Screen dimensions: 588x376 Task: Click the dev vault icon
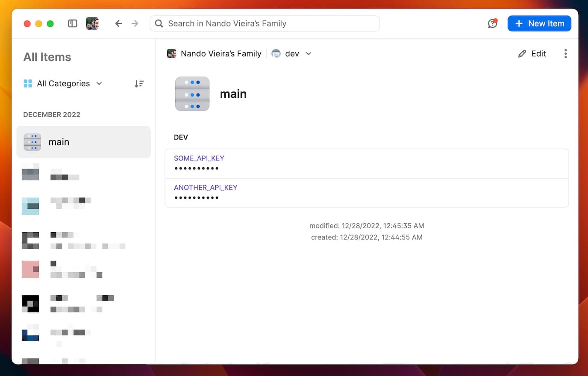[x=276, y=54]
